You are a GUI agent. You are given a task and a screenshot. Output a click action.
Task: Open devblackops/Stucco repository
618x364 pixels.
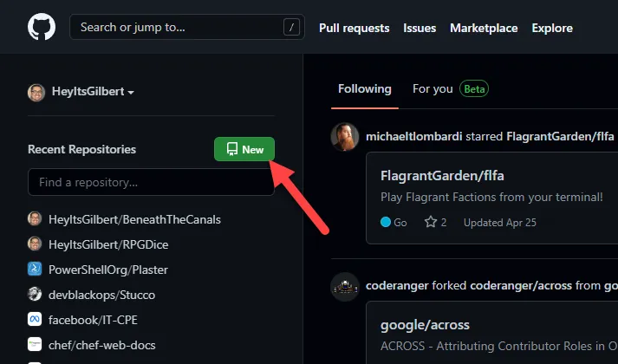[101, 295]
